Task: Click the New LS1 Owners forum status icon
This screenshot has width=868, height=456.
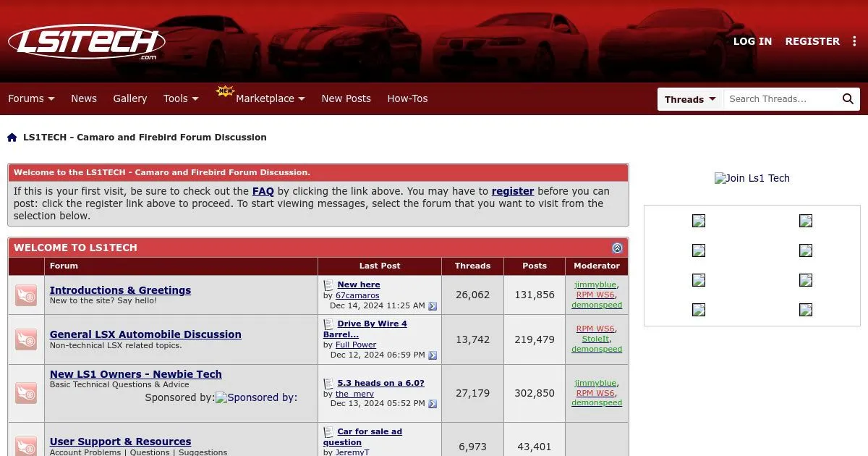Action: click(x=26, y=393)
